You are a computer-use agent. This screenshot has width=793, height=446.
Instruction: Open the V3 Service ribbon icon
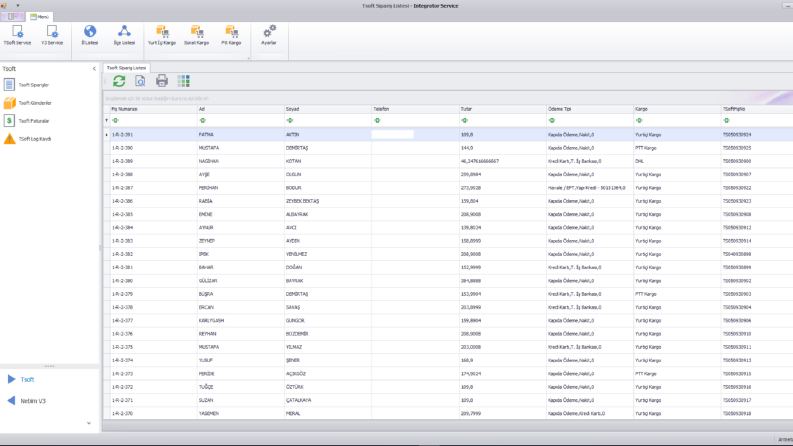(x=52, y=35)
